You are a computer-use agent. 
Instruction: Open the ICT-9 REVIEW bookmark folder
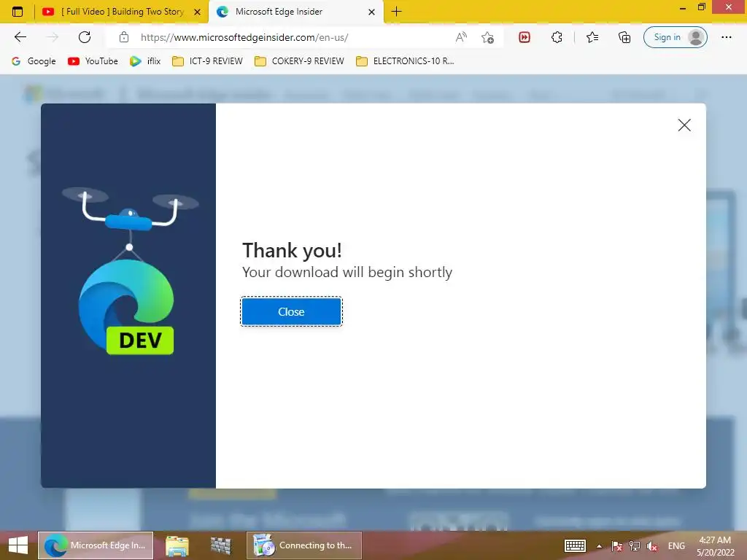point(207,61)
